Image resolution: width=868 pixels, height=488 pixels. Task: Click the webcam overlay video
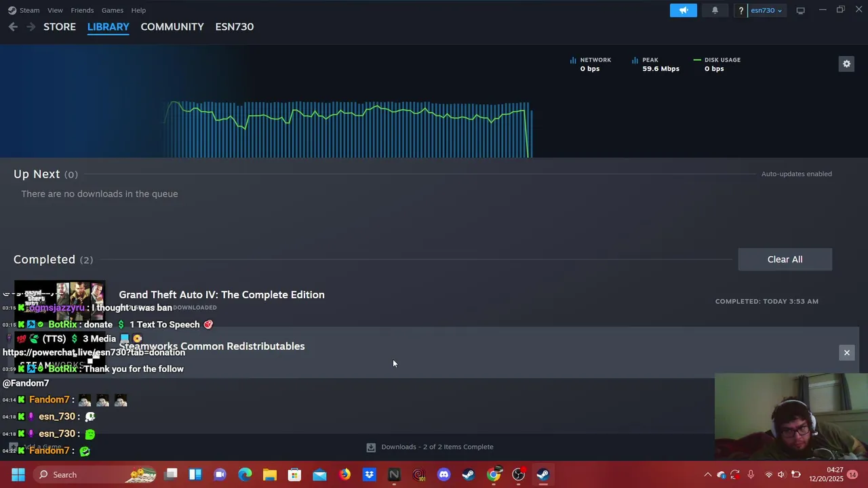pyautogui.click(x=791, y=417)
